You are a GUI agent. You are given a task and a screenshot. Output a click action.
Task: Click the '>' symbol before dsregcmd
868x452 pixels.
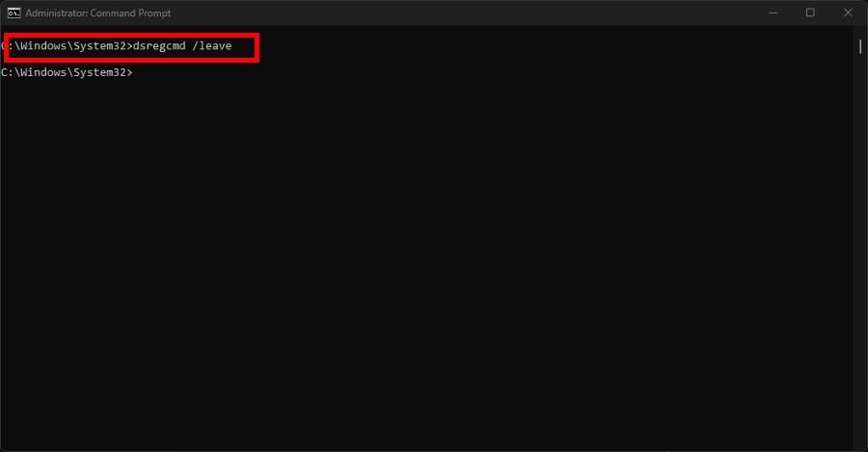pos(129,46)
